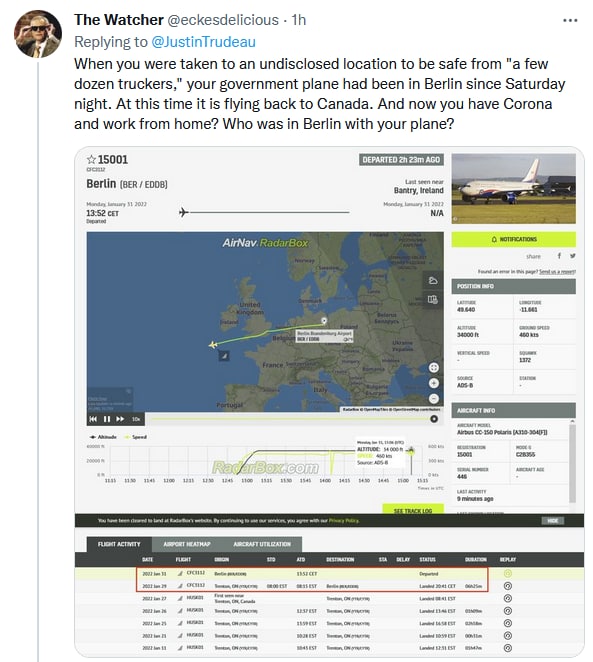The image size is (593, 662).
Task: Rewind the replay to the start
Action: (x=93, y=419)
